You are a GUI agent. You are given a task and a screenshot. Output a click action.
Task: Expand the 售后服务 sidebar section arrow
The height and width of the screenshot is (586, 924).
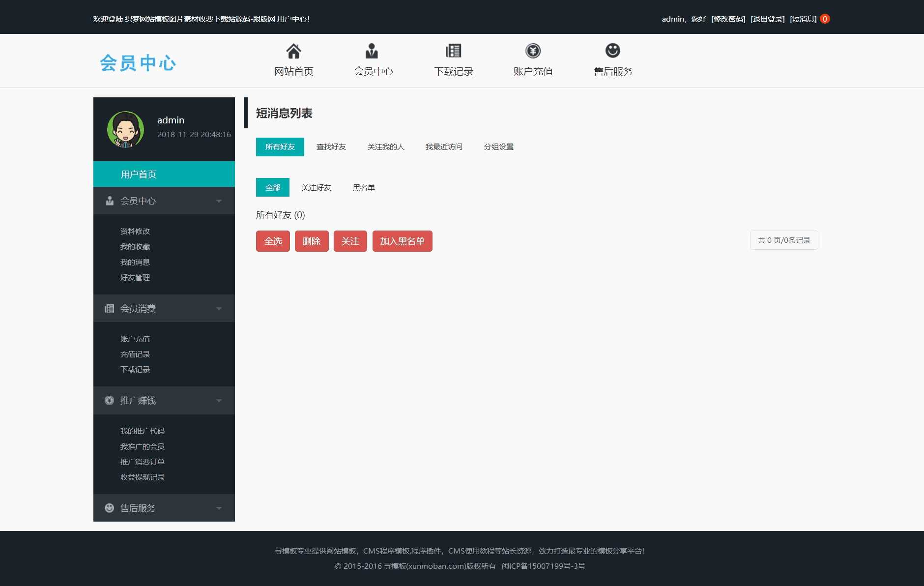pos(219,508)
